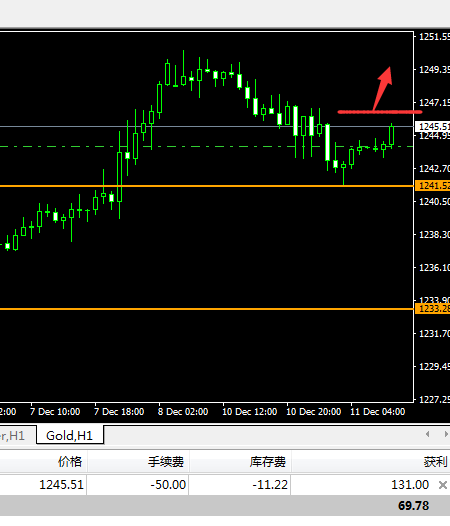This screenshot has width=450, height=526.
Task: Click the 7 Dec 18:00 time label
Action: point(119,412)
